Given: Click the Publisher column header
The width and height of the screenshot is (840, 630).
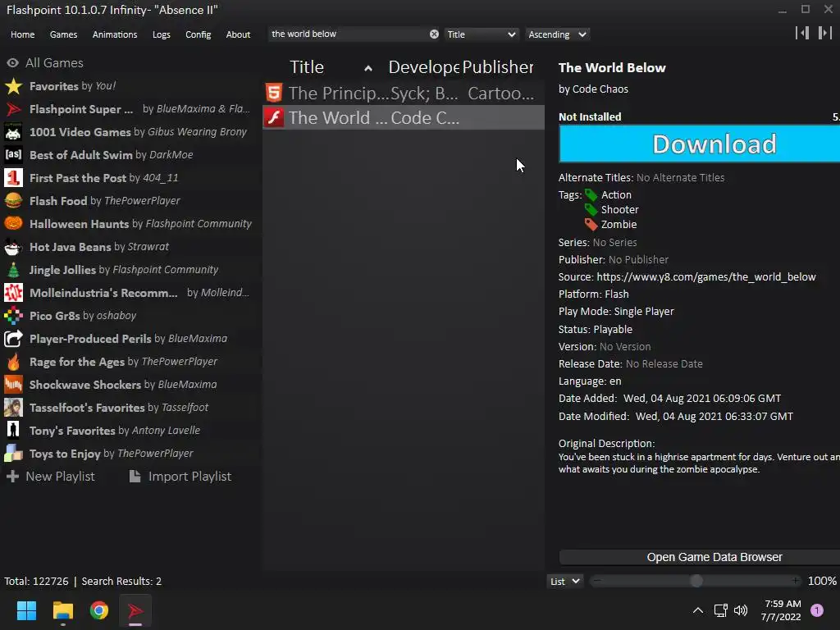Looking at the screenshot, I should coord(498,67).
